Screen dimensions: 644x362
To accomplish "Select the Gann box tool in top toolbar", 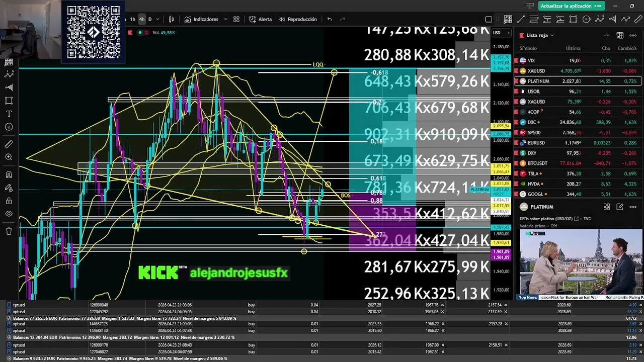I will tap(508, 19).
